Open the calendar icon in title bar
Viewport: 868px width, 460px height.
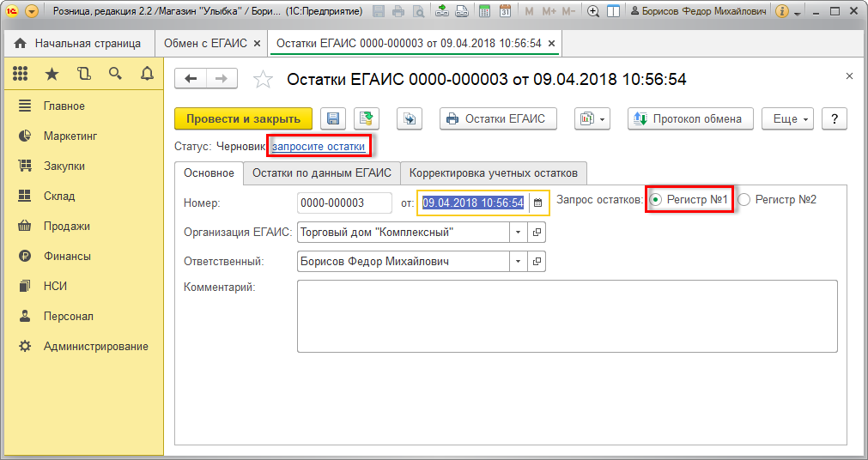tap(505, 11)
